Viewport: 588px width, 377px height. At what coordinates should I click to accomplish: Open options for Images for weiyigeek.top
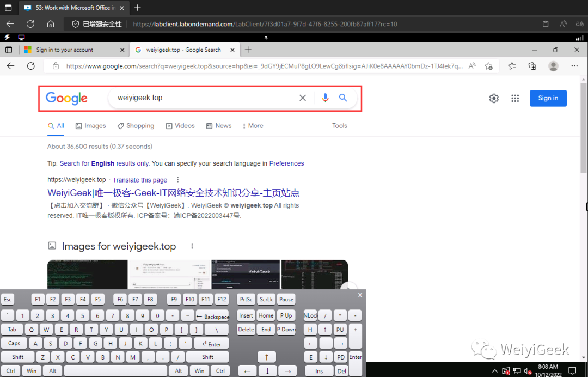(x=192, y=246)
